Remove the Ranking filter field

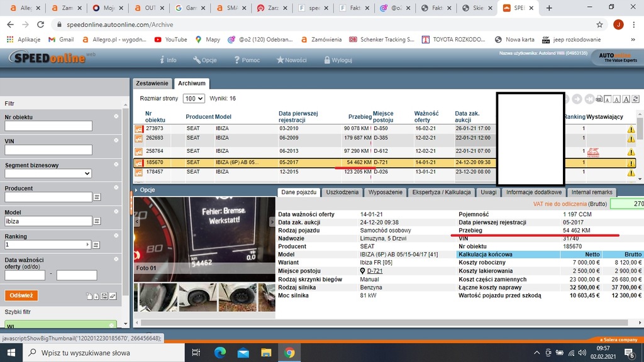coord(116,236)
